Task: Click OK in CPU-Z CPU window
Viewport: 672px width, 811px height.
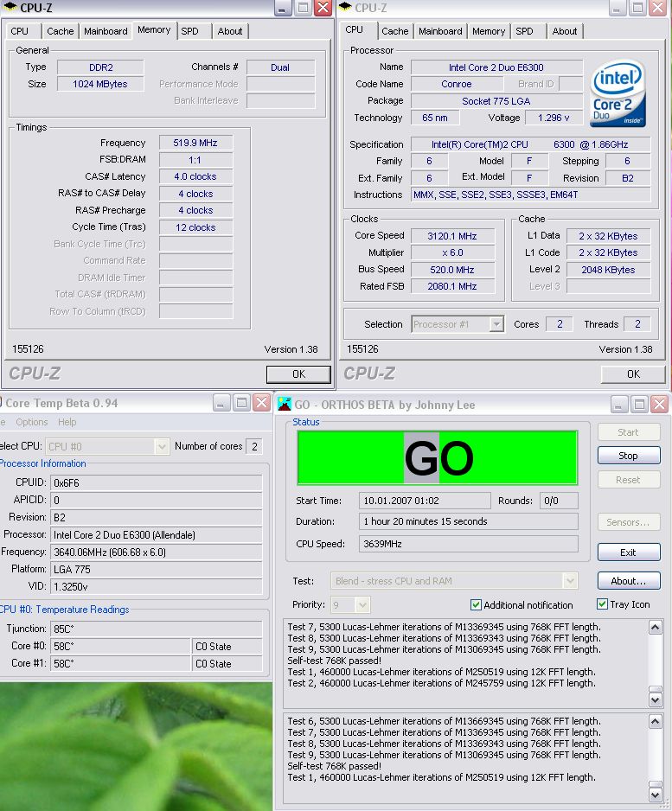Action: pos(633,374)
